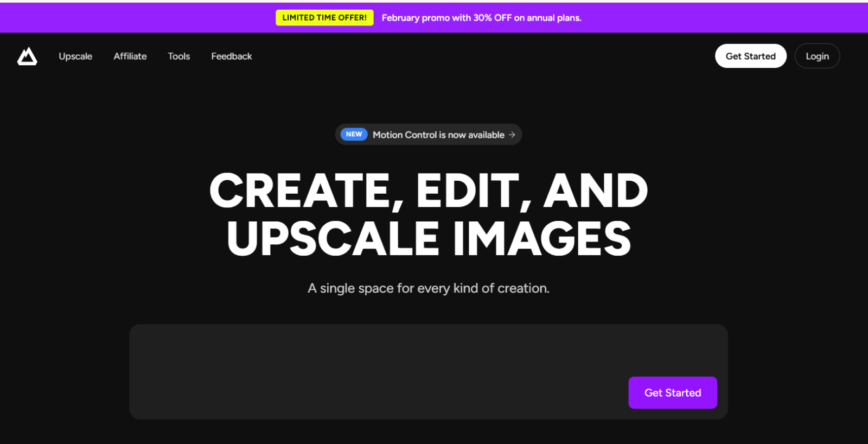Image resolution: width=868 pixels, height=444 pixels.
Task: Open the Upscale page from the navigation
Action: pyautogui.click(x=75, y=56)
